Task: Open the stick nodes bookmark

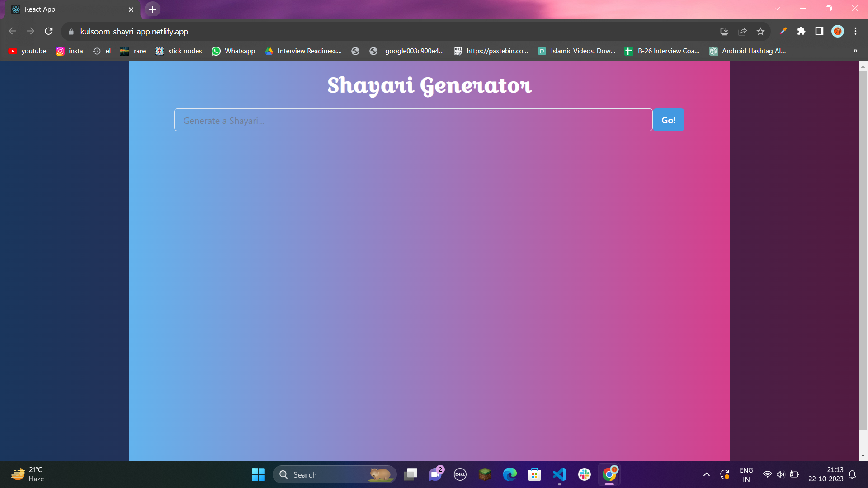Action: 178,51
